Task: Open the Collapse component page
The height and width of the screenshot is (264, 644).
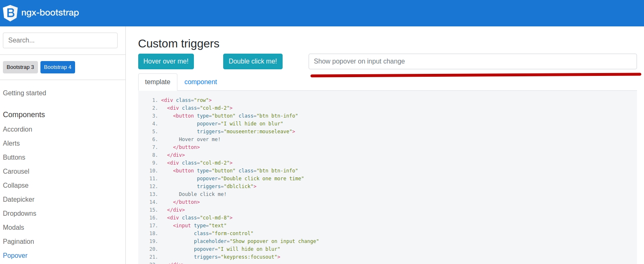Action: (16, 185)
